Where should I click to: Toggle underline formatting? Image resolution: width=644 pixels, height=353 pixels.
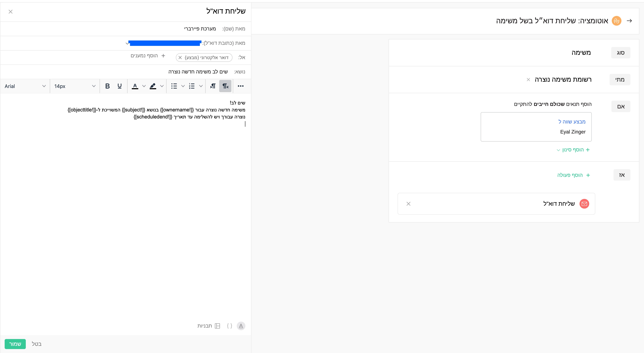point(119,86)
